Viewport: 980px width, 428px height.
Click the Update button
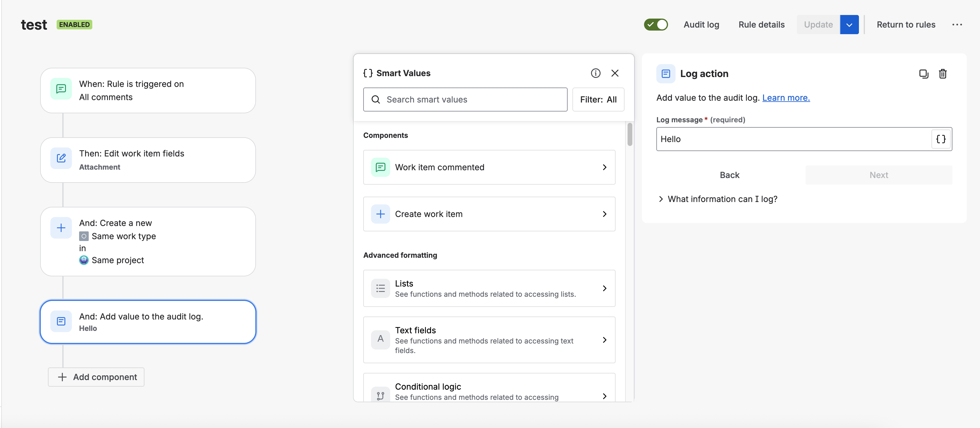click(818, 25)
